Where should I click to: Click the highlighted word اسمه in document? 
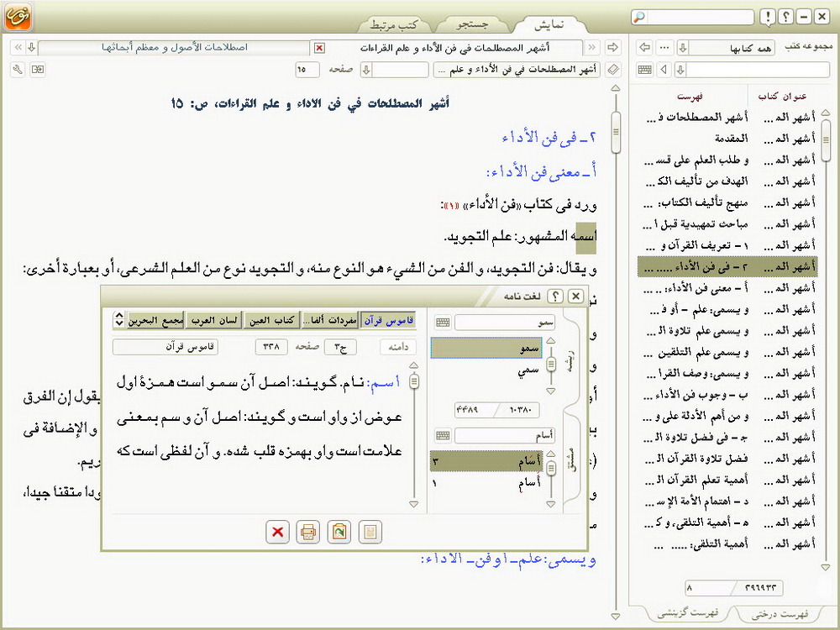coord(585,236)
